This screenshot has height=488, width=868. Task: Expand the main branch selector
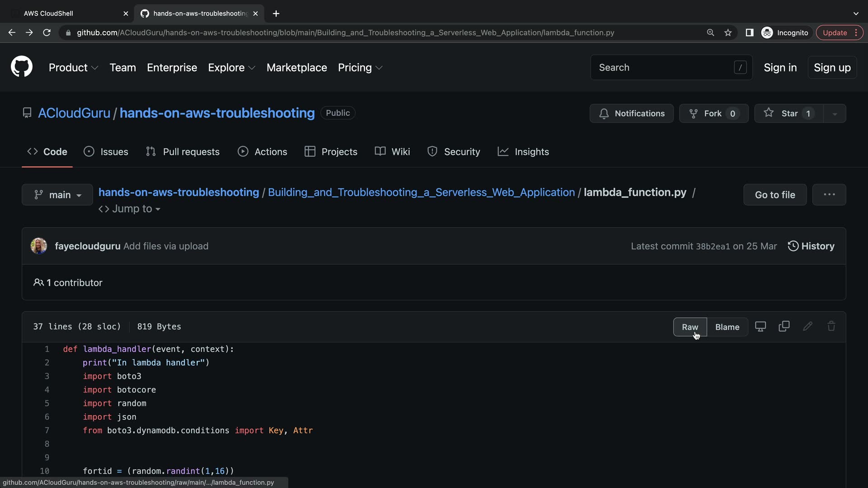coord(57,195)
